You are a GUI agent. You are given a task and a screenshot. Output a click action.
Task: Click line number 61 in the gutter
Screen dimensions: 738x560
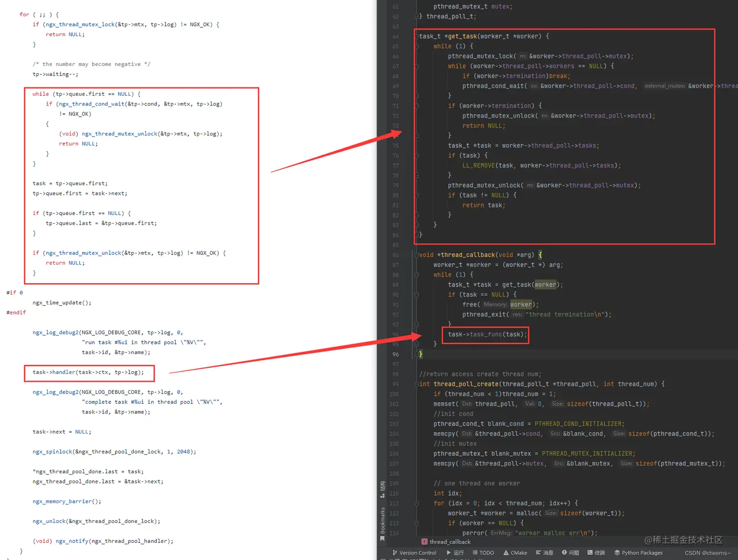(395, 7)
